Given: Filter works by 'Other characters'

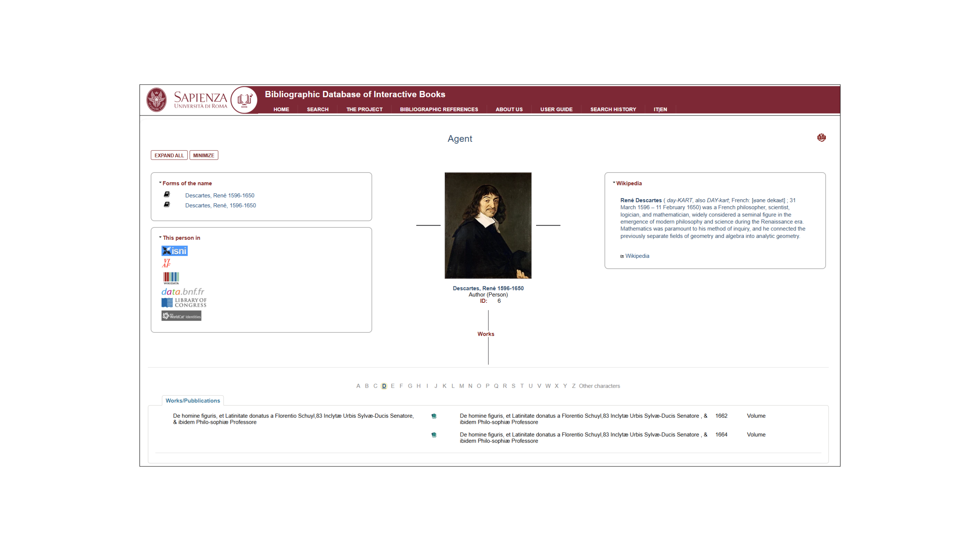Looking at the screenshot, I should [x=599, y=386].
